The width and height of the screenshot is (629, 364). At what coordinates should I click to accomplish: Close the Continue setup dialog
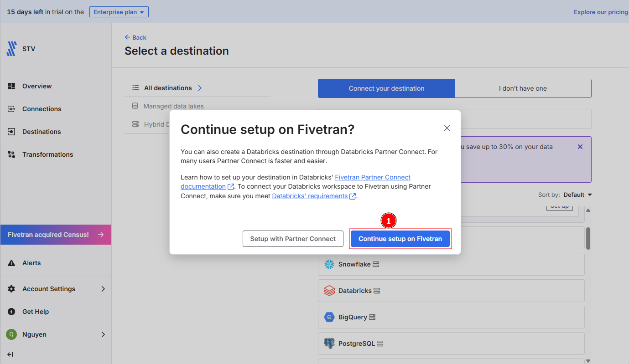pos(447,128)
